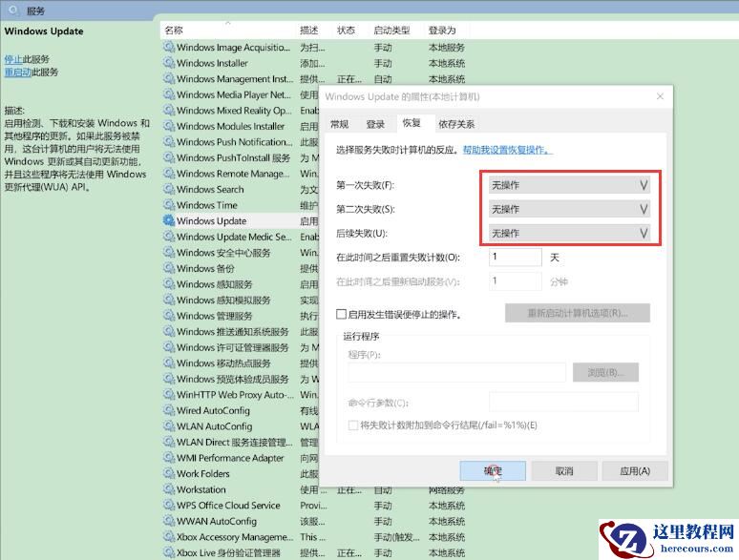Click gear icon beside Windows 管理服务
Image resolution: width=739 pixels, height=560 pixels.
coord(169,316)
